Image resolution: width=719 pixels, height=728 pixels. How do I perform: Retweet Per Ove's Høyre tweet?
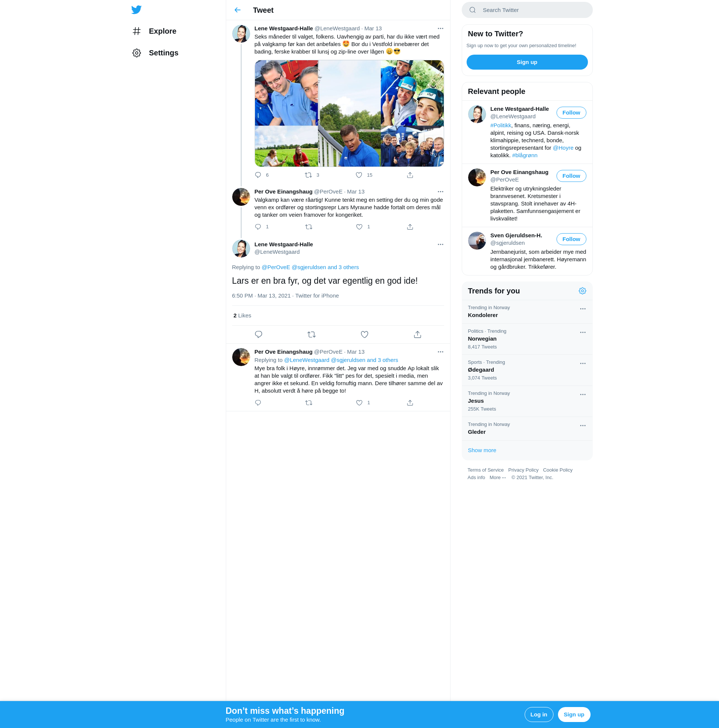[309, 403]
